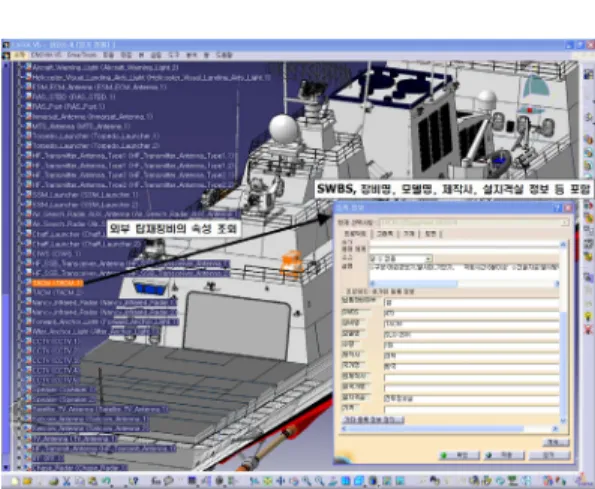Switch to the first tab (Product) in properties dialog

(355, 234)
